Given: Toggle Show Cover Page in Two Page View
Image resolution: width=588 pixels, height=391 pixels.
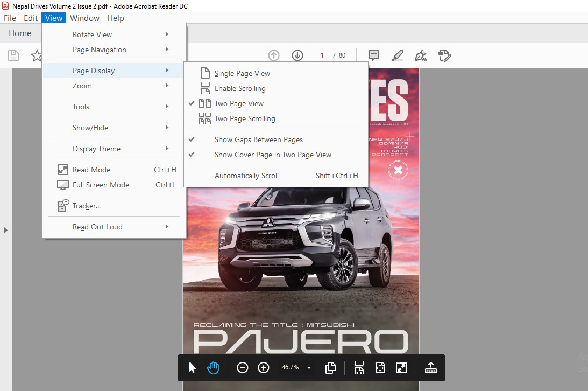Looking at the screenshot, I should tap(276, 155).
